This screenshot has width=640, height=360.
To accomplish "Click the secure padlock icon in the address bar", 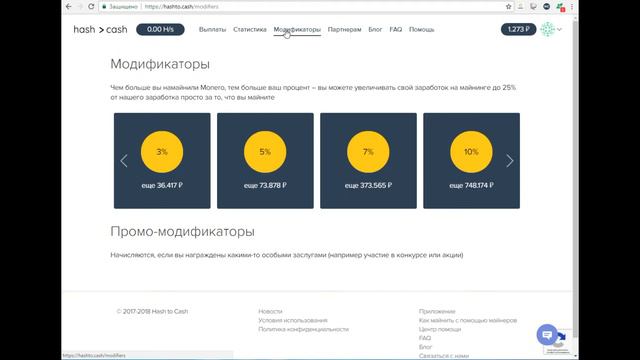I will pos(104,7).
